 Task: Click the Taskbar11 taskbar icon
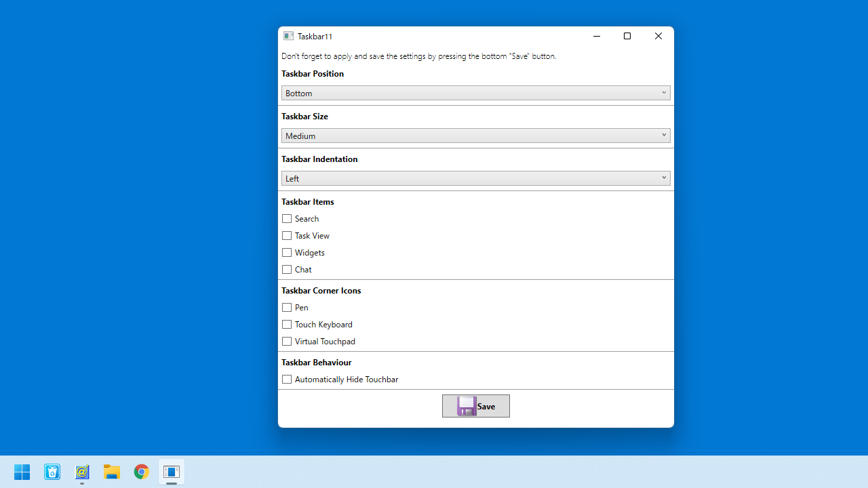[172, 472]
